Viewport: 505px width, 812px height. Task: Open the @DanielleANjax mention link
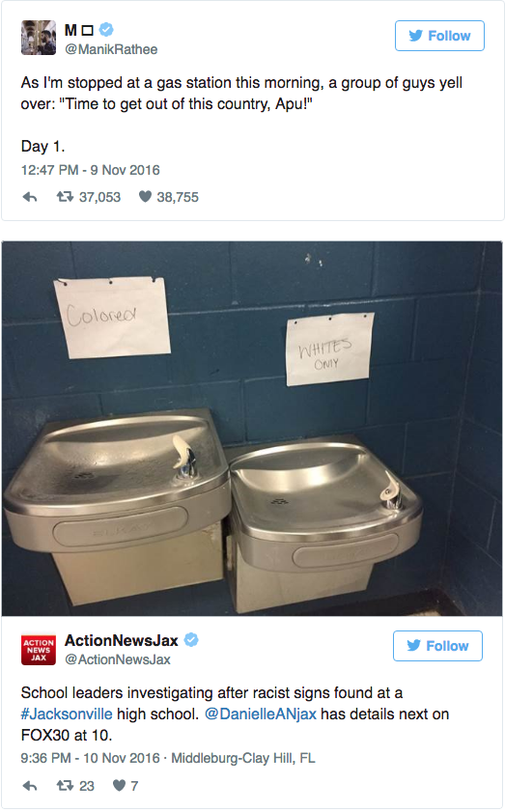[261, 714]
